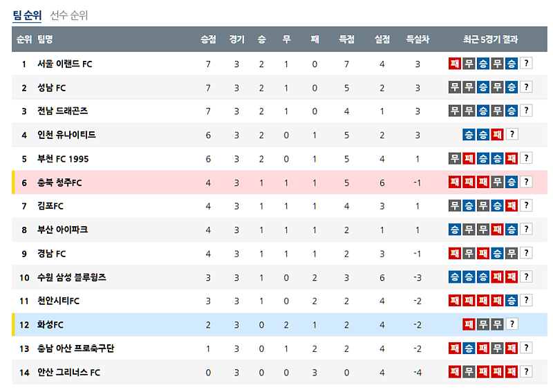Open the 수원 삼성 블루윙즈 team link
This screenshot has width=553, height=392.
click(72, 277)
